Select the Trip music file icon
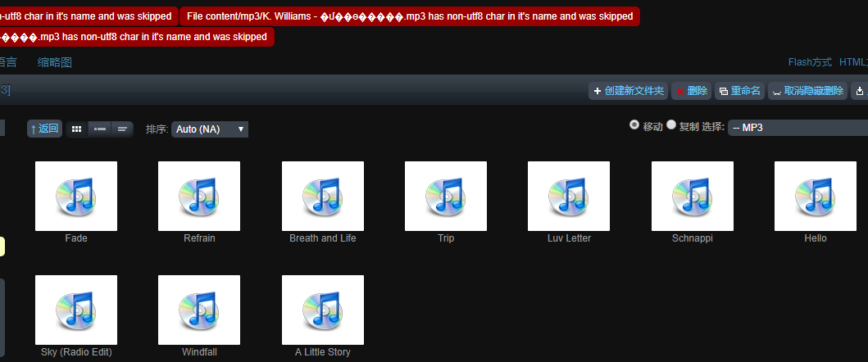 click(446, 196)
